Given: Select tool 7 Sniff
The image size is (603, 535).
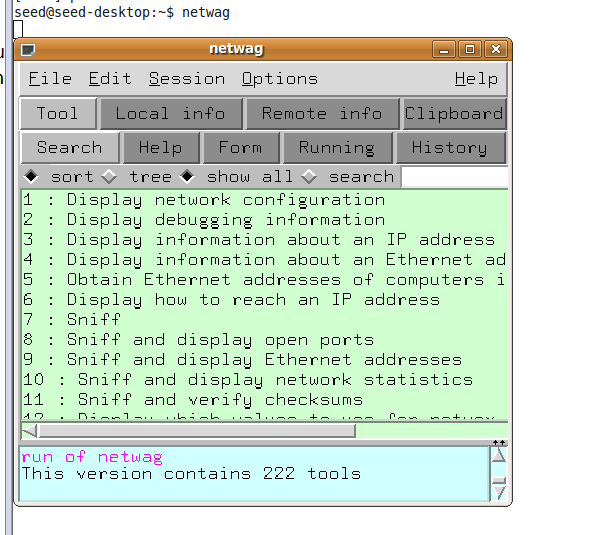Looking at the screenshot, I should (x=265, y=320).
